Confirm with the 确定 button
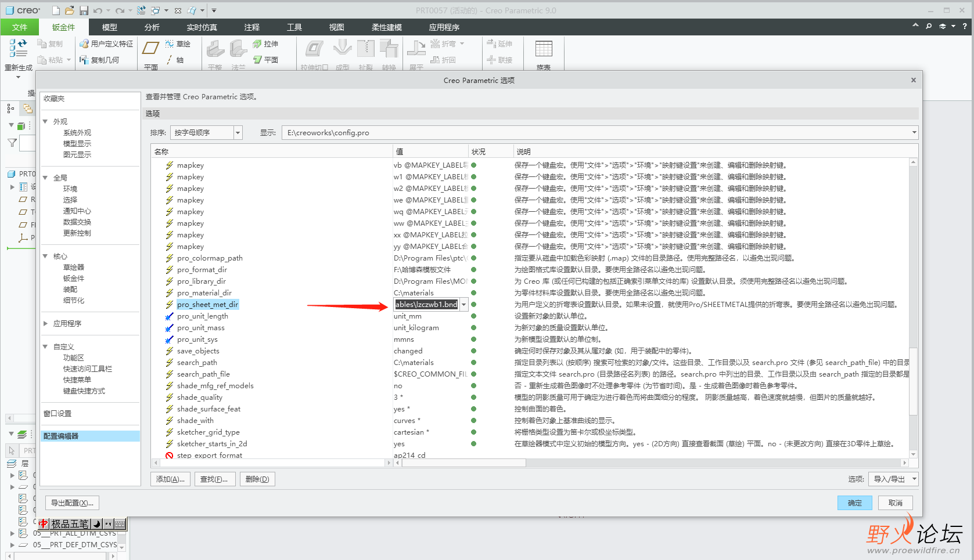This screenshot has width=974, height=560. [855, 503]
